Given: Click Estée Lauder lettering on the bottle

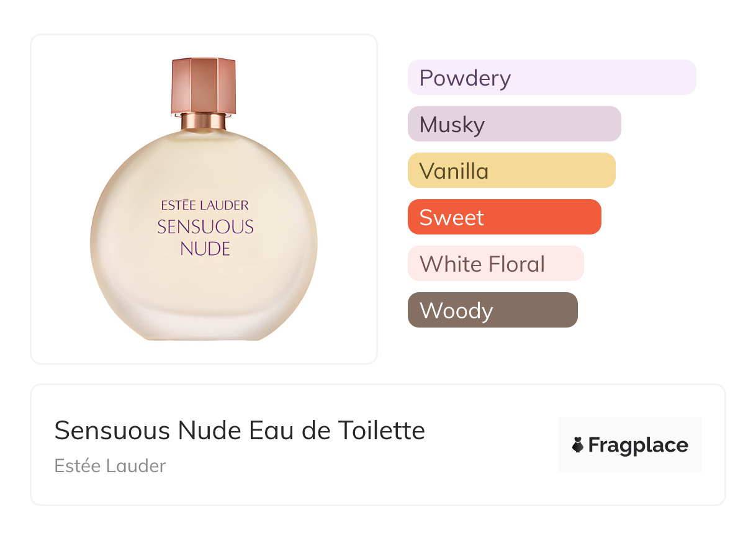Looking at the screenshot, I should (205, 205).
